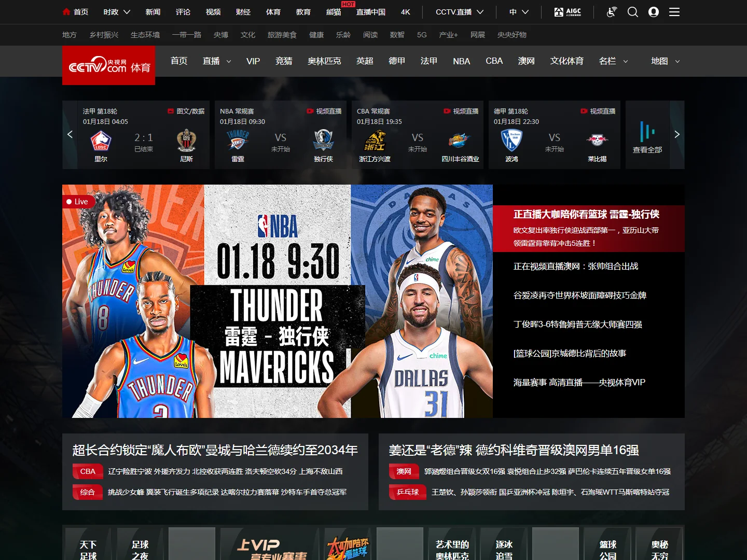Click the 波鸿 team logo
This screenshot has height=560, width=747.
pos(512,140)
